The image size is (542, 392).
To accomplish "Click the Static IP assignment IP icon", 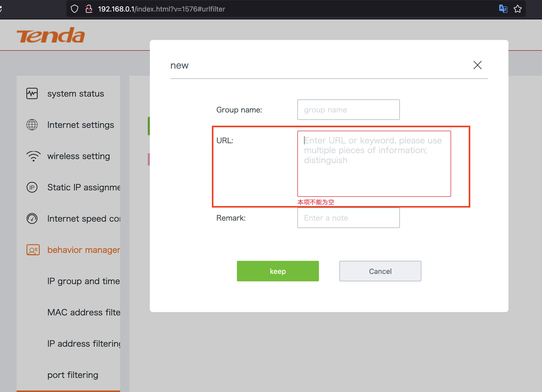I will tap(32, 187).
